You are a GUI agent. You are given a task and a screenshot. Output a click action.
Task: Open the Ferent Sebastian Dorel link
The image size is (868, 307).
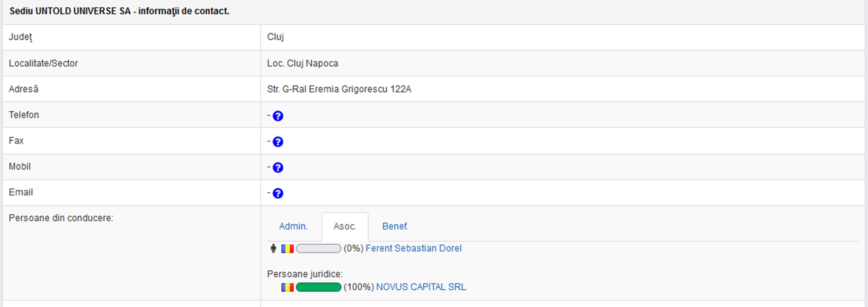[414, 248]
